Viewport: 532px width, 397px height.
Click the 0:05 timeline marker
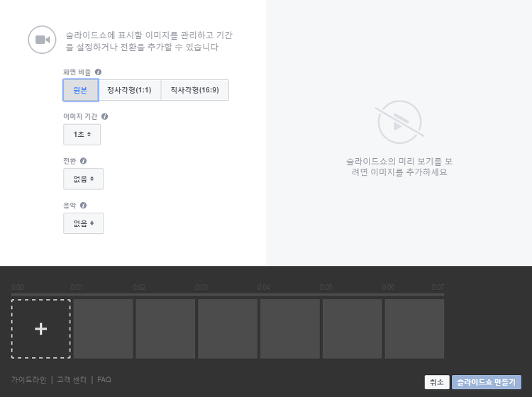pos(326,288)
